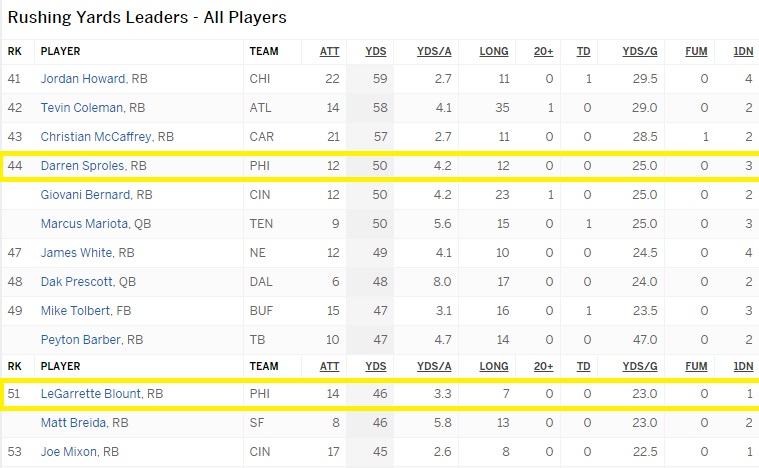Sort by TD column in top header
This screenshot has height=468, width=759.
coord(583,51)
